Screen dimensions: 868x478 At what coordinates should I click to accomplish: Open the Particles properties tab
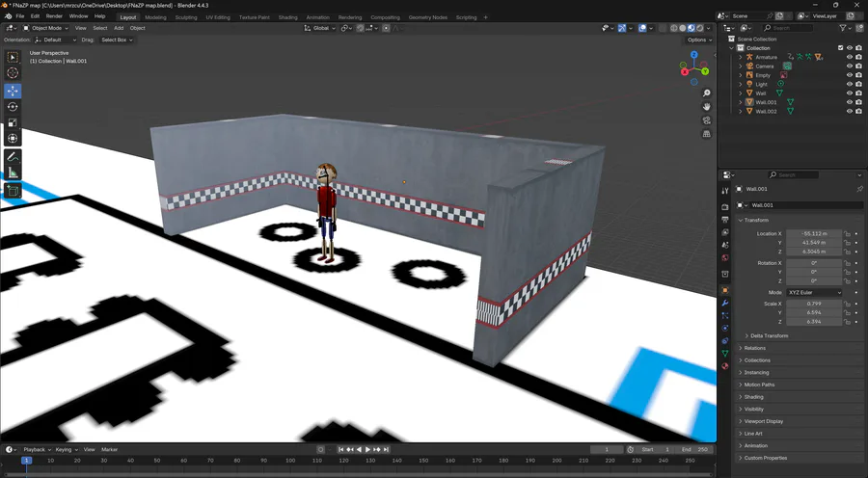[725, 315]
